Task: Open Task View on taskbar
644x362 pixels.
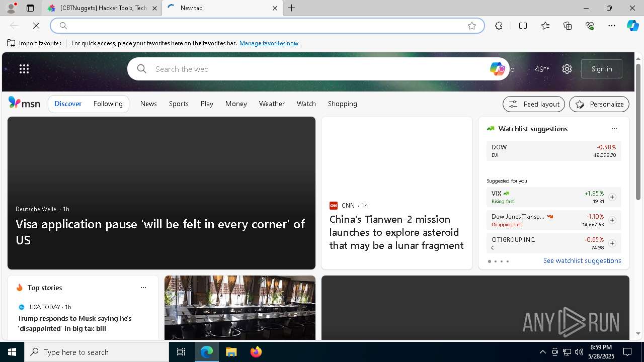Action: coord(181,352)
